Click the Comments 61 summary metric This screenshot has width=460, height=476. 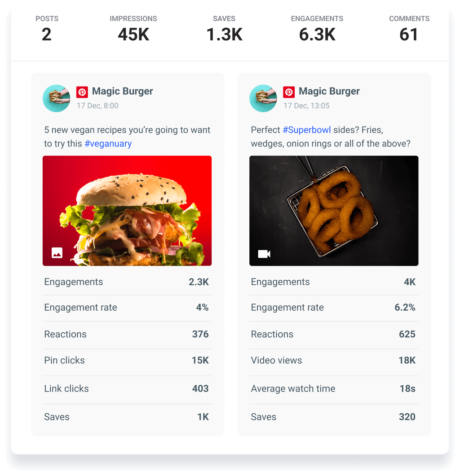409,29
